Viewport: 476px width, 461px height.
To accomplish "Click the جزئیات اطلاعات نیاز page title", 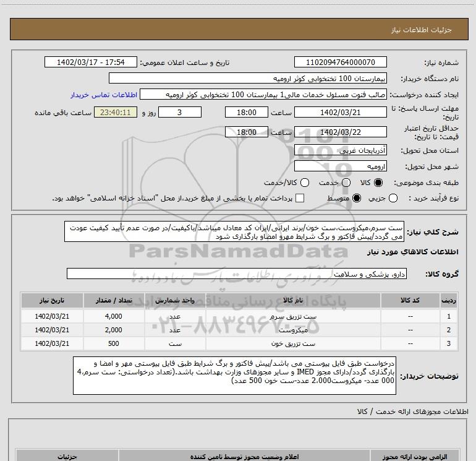I will coord(422,30).
